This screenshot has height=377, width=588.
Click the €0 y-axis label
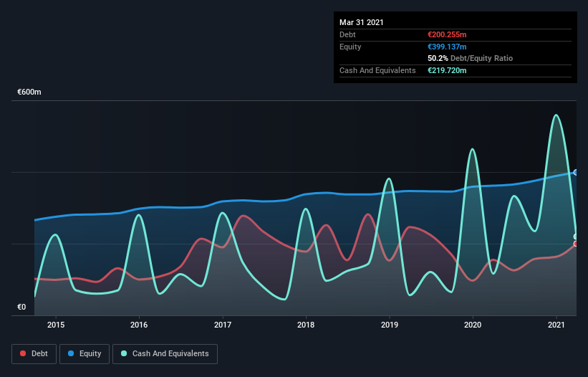pos(21,307)
